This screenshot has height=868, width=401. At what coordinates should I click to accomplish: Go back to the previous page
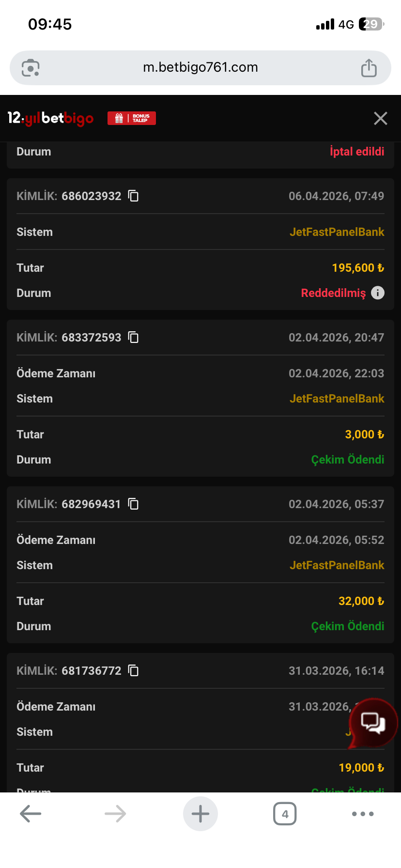click(31, 814)
